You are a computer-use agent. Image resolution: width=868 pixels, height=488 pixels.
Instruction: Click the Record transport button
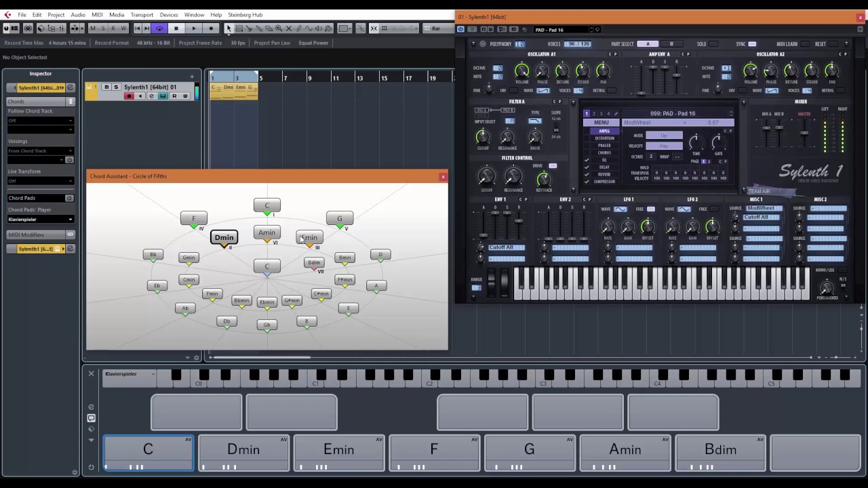point(211,28)
